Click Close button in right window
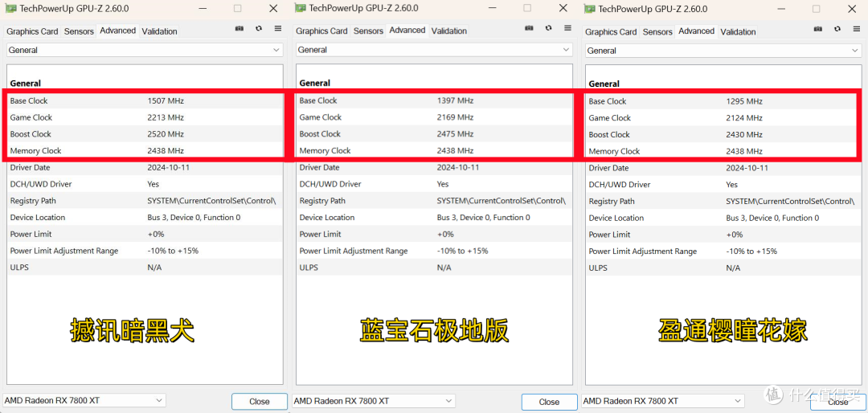The image size is (868, 413). click(837, 402)
